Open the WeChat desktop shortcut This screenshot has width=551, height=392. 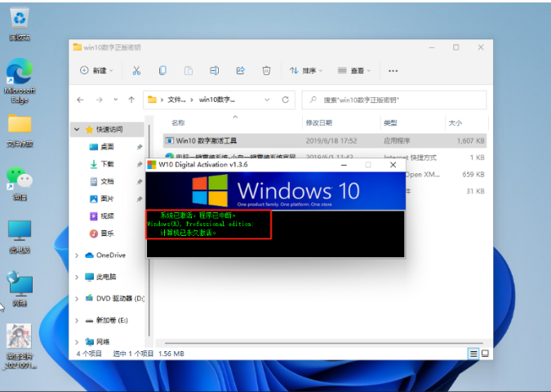19,179
